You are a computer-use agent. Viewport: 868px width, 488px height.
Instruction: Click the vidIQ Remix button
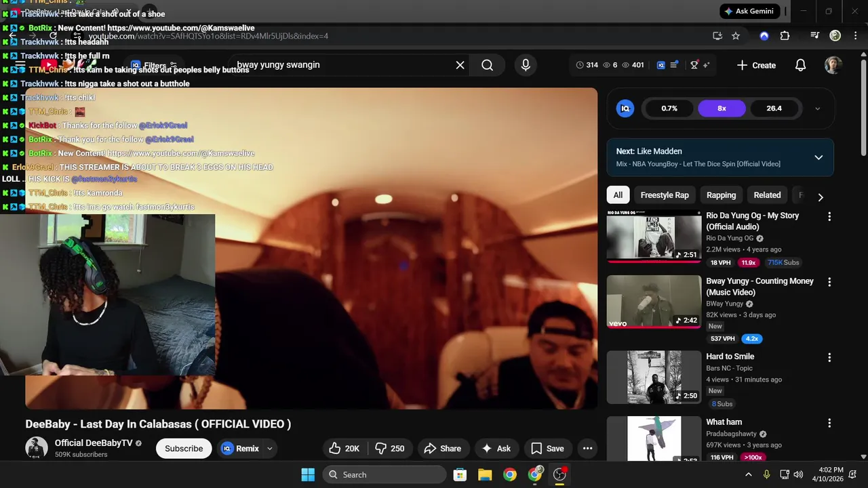[240, 448]
